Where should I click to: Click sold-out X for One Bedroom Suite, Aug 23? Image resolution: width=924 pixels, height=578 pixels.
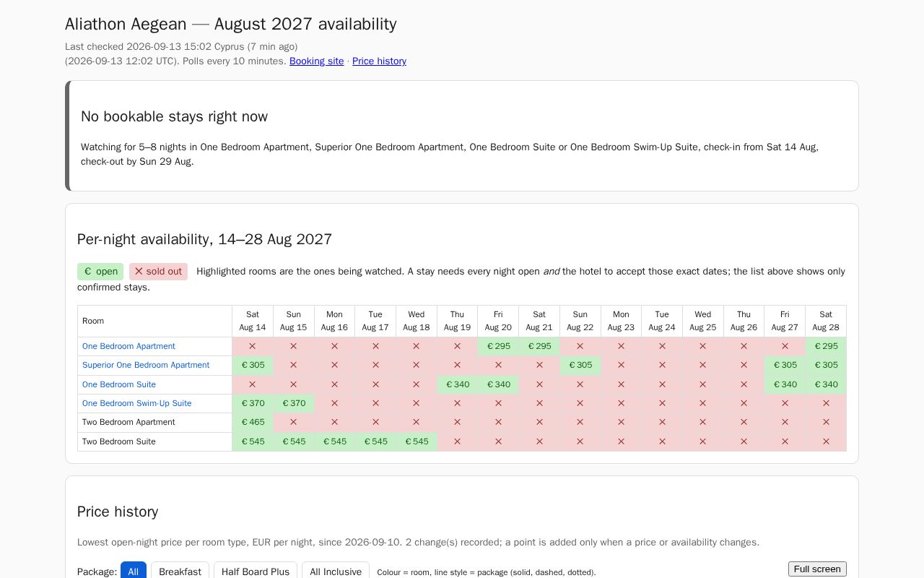tap(621, 384)
